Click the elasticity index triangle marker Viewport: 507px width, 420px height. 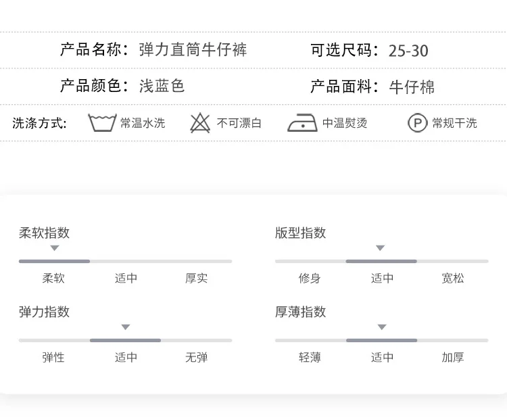125,327
